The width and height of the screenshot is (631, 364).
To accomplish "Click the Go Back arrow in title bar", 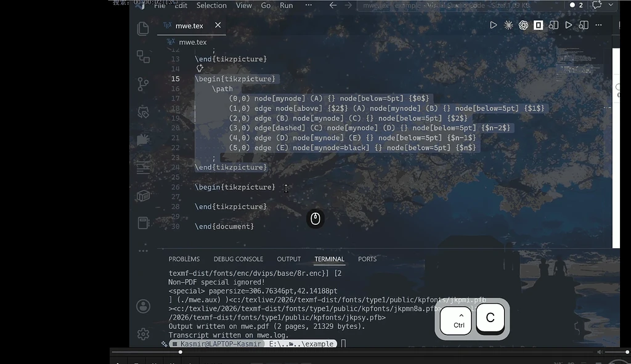I will tap(333, 5).
